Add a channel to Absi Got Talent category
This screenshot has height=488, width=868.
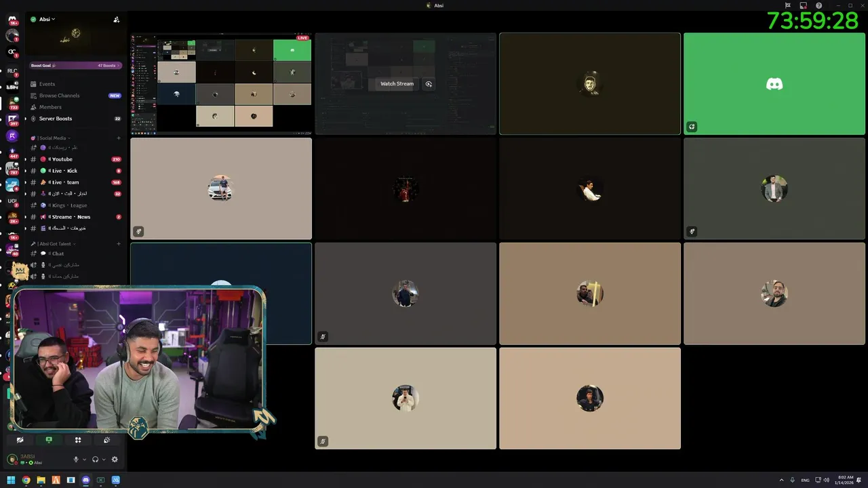(119, 244)
